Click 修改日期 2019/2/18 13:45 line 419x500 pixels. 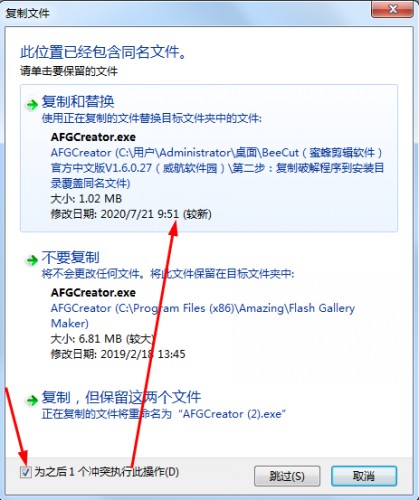coord(118,354)
